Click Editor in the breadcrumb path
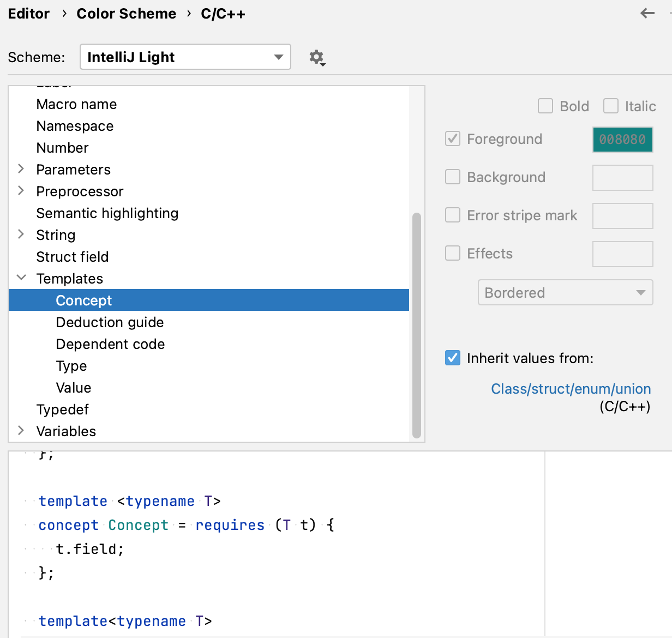 (x=28, y=13)
